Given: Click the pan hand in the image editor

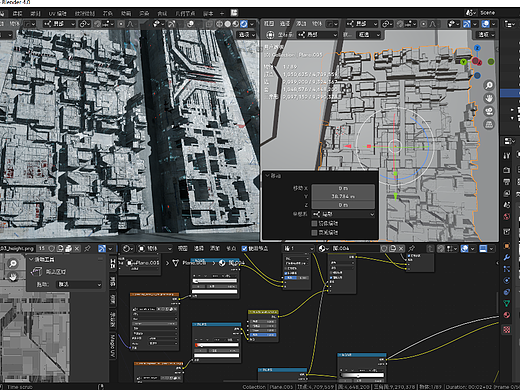Looking at the screenshot, I should (13, 277).
